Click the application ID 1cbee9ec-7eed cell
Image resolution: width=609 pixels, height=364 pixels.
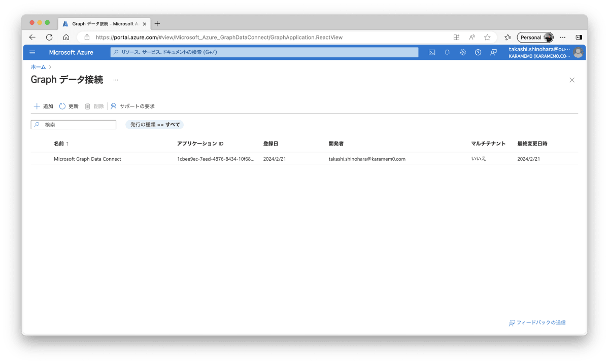(x=216, y=159)
